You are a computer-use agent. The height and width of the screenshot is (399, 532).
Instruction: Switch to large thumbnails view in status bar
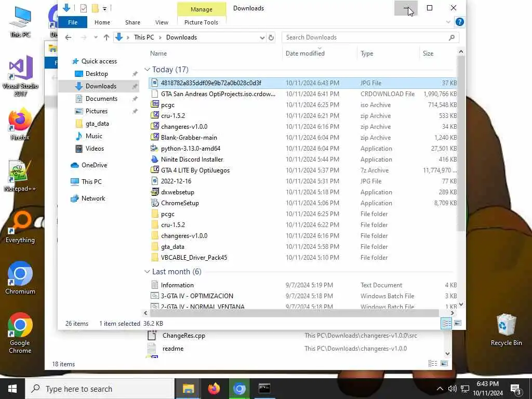(458, 323)
